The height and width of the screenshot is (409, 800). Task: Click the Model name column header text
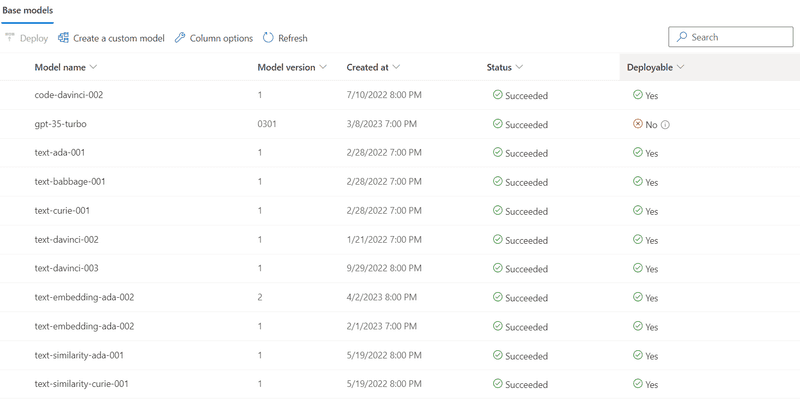60,67
